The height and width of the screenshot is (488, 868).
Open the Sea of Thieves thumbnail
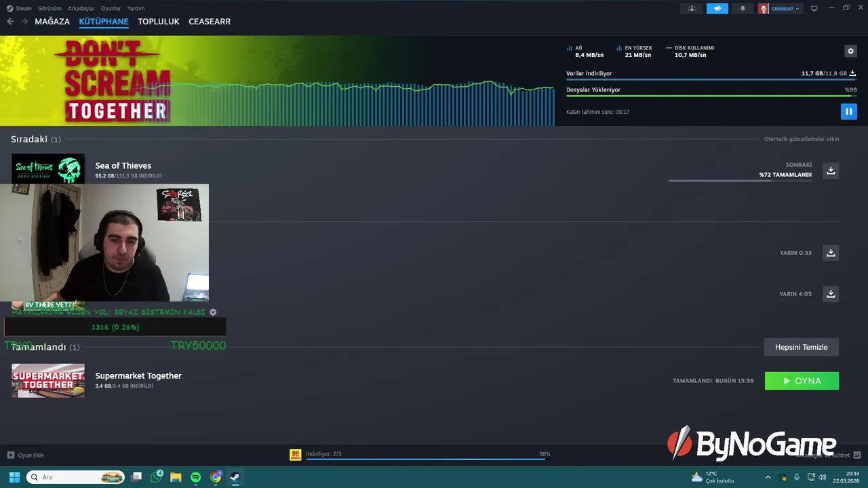point(48,169)
